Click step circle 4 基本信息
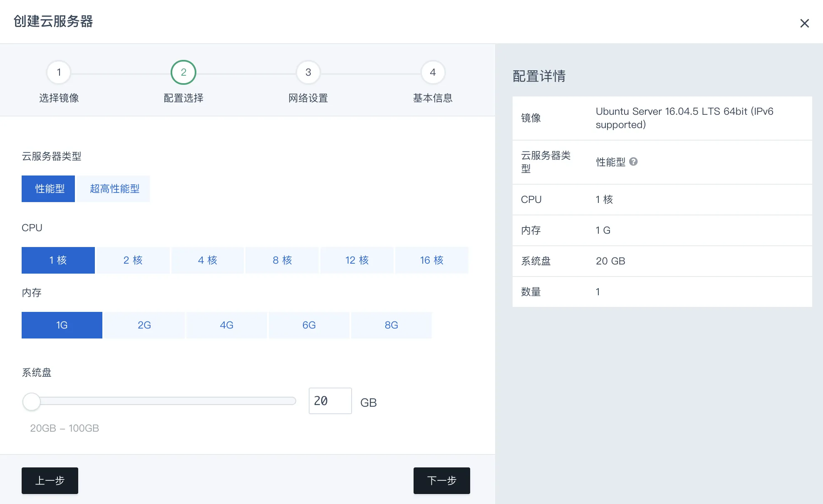 point(433,72)
